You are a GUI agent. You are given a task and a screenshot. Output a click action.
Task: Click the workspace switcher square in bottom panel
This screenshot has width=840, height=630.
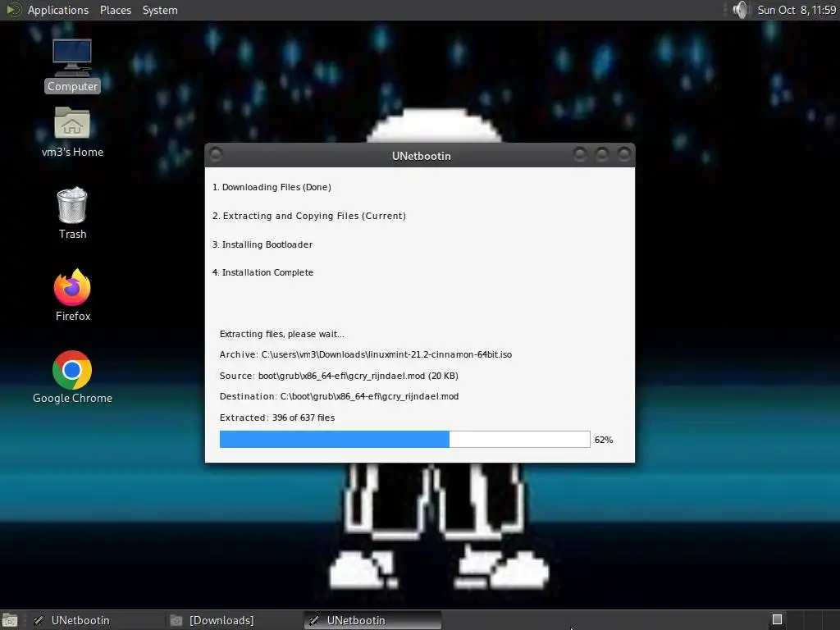tap(778, 620)
